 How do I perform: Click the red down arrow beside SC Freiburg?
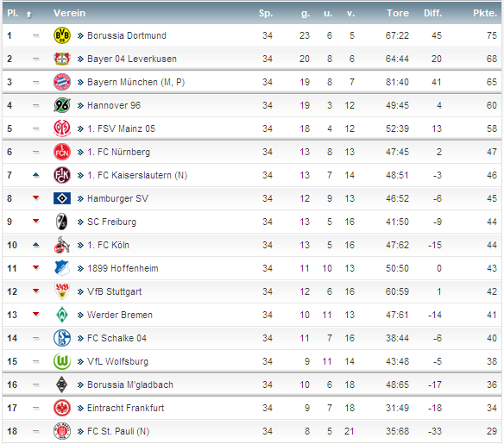point(36,221)
